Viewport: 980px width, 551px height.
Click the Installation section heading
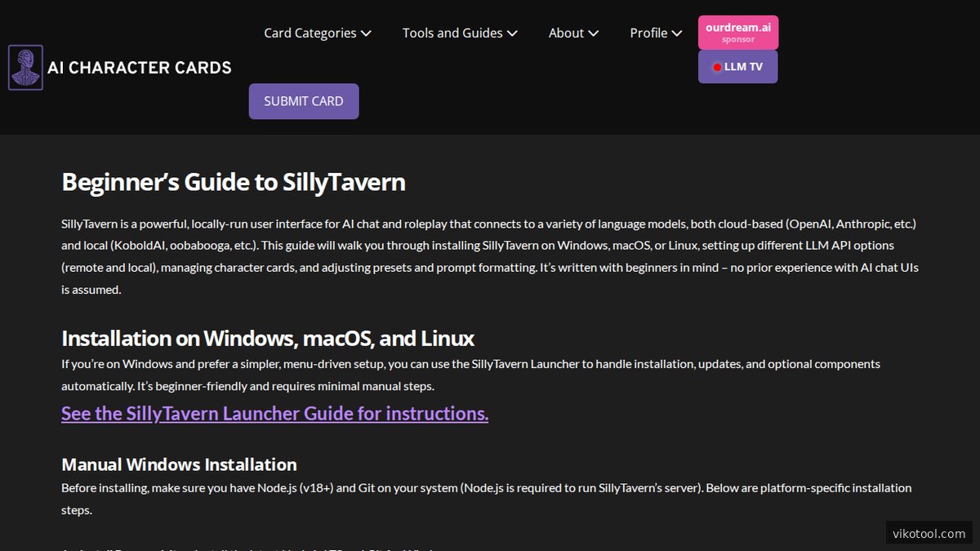[x=267, y=338]
